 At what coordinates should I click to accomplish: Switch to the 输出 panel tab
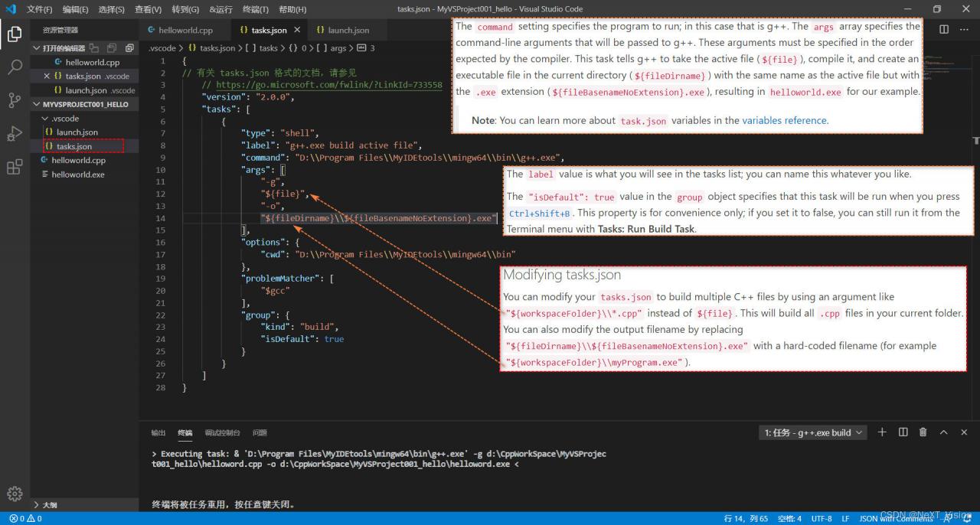pyautogui.click(x=158, y=432)
